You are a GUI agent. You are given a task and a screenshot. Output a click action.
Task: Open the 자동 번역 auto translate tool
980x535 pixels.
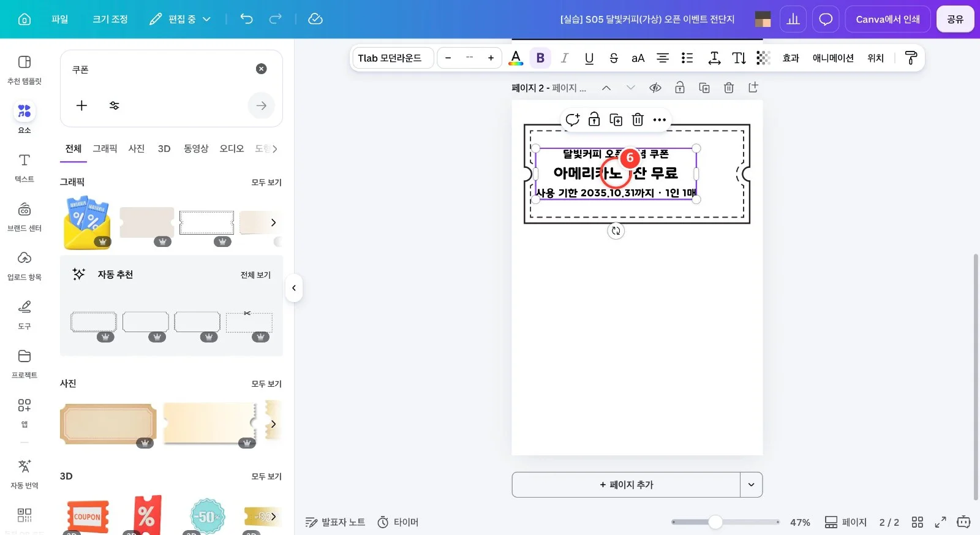click(24, 474)
